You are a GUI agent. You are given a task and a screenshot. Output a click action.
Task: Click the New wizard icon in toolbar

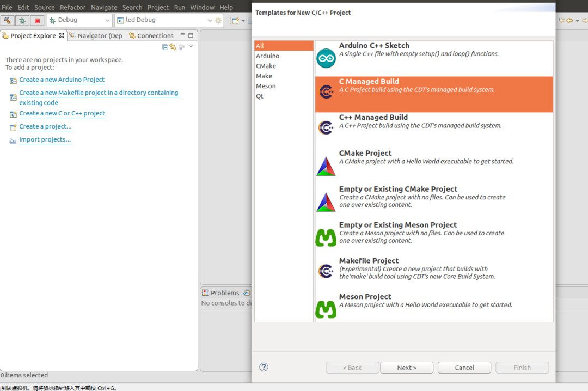click(235, 21)
